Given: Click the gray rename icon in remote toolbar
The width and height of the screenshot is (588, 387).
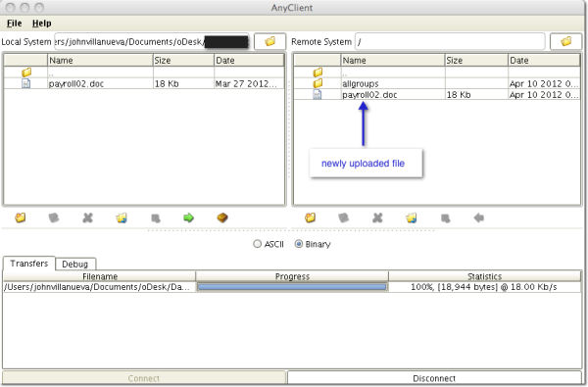Looking at the screenshot, I should 344,218.
